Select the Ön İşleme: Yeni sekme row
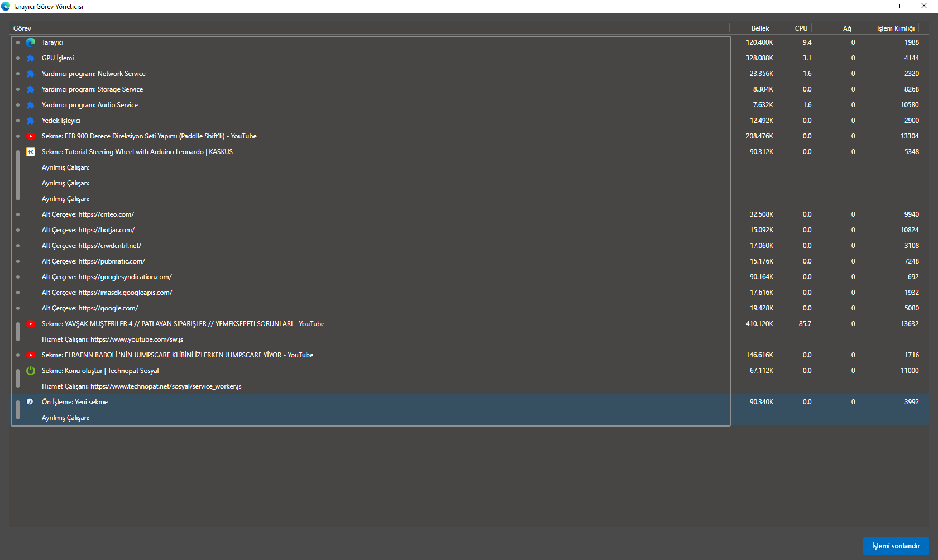Viewport: 938px width, 560px height. pos(469,402)
